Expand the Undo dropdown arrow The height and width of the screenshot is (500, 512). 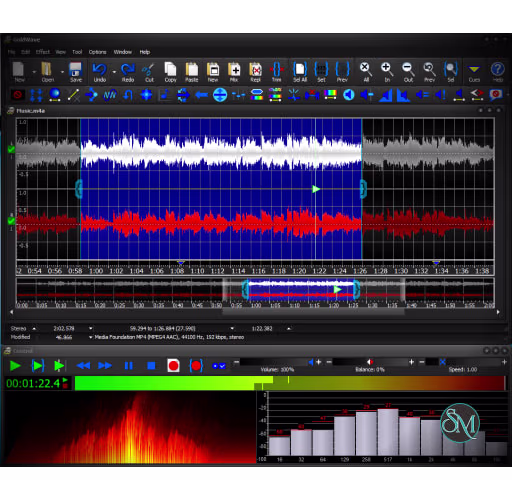click(x=114, y=72)
